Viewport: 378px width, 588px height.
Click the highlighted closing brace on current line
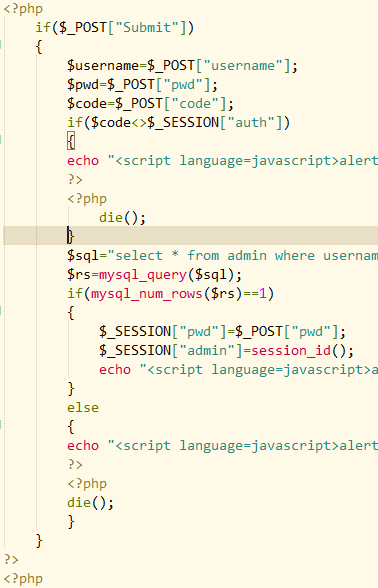pos(71,236)
